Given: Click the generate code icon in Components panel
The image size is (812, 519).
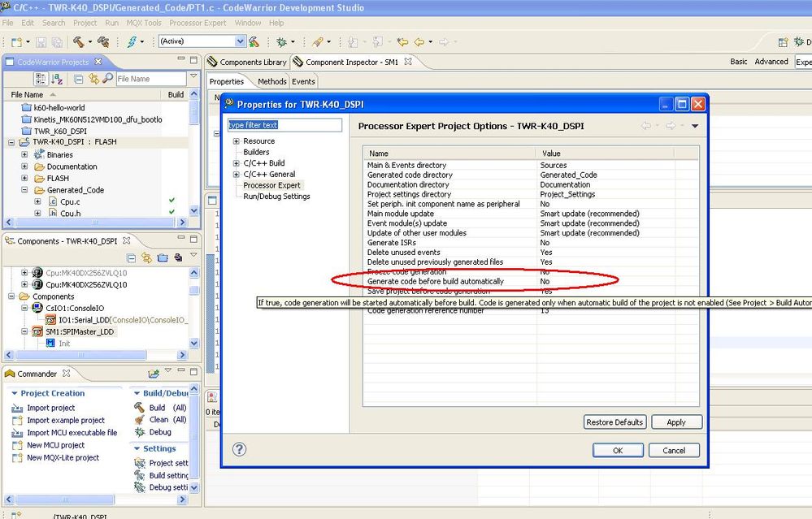Looking at the screenshot, I should (x=178, y=257).
